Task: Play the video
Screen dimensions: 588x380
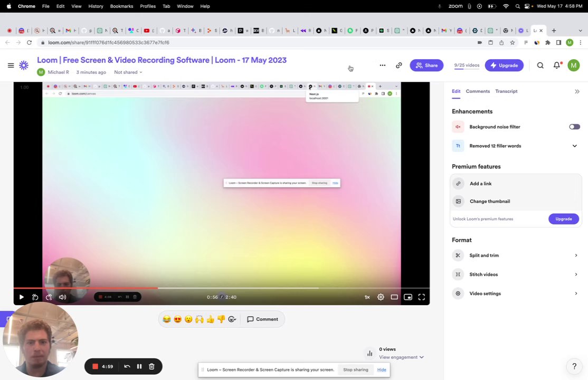Action: pos(21,297)
